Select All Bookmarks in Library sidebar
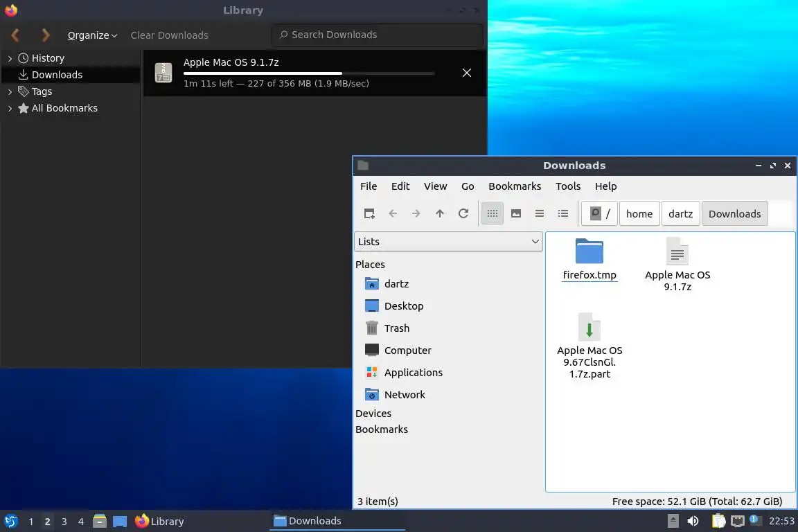 pyautogui.click(x=64, y=108)
